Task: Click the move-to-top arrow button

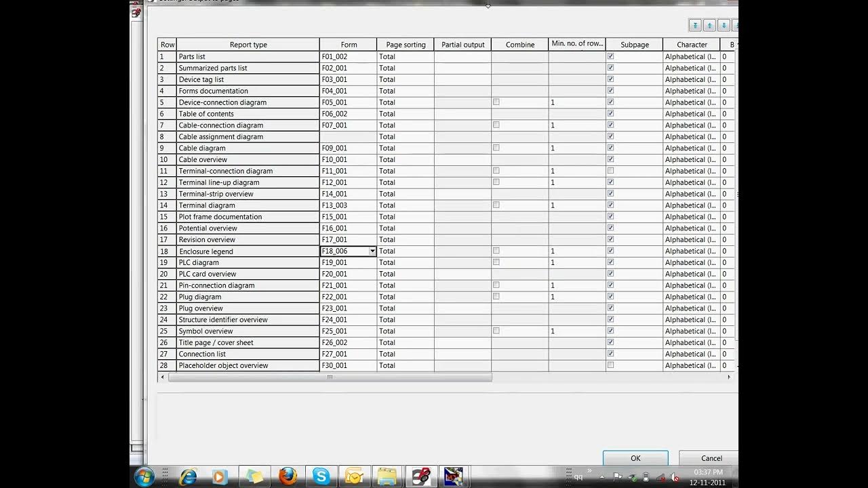Action: point(695,25)
